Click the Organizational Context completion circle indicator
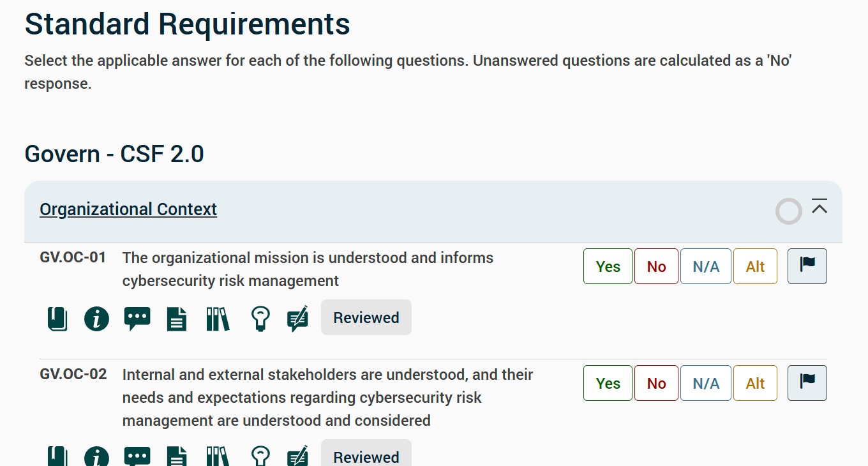This screenshot has width=868, height=466. tap(789, 211)
